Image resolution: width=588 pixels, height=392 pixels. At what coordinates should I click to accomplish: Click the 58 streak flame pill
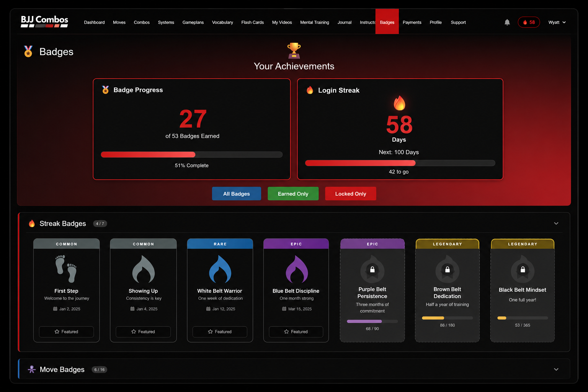point(529,22)
